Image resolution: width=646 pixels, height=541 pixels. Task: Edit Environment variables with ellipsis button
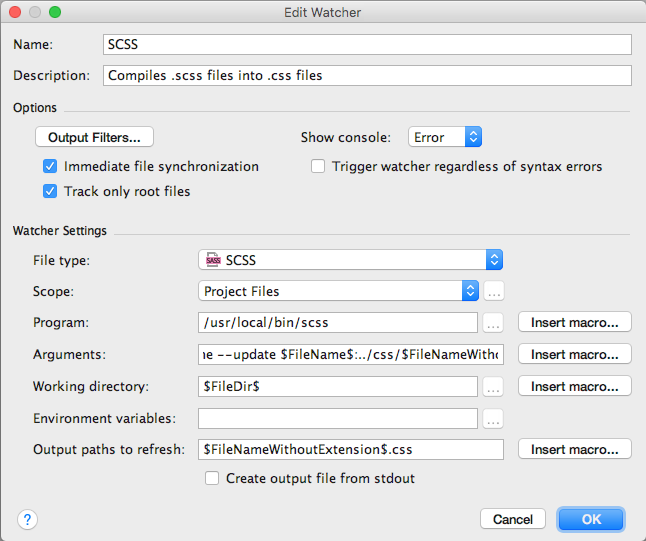tap(493, 419)
